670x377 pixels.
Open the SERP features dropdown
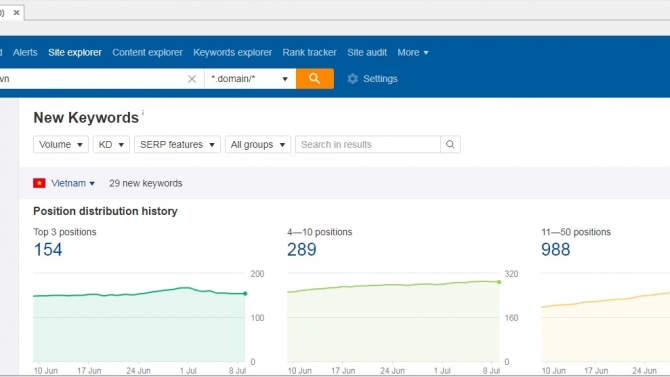click(x=177, y=144)
